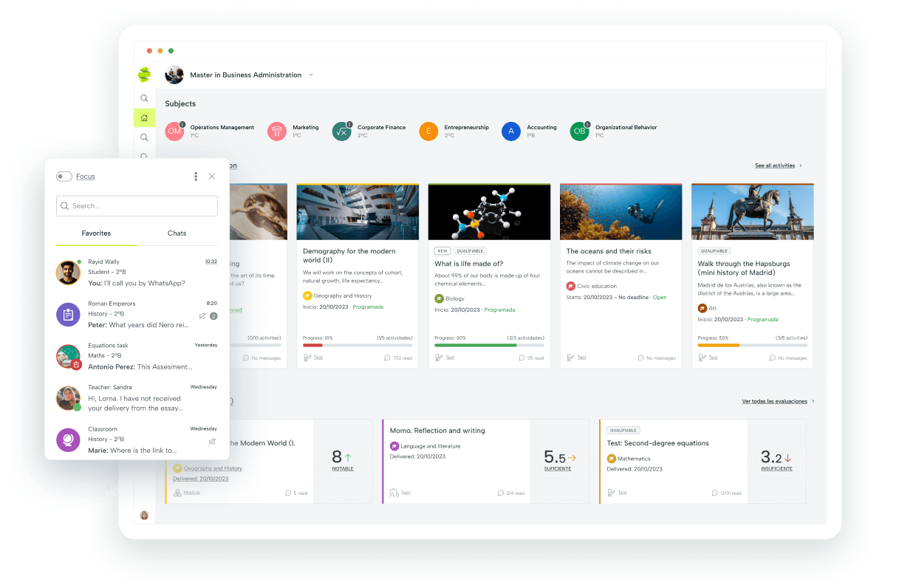Click the chat Search input field
The width and height of the screenshot is (916, 588).
137,206
